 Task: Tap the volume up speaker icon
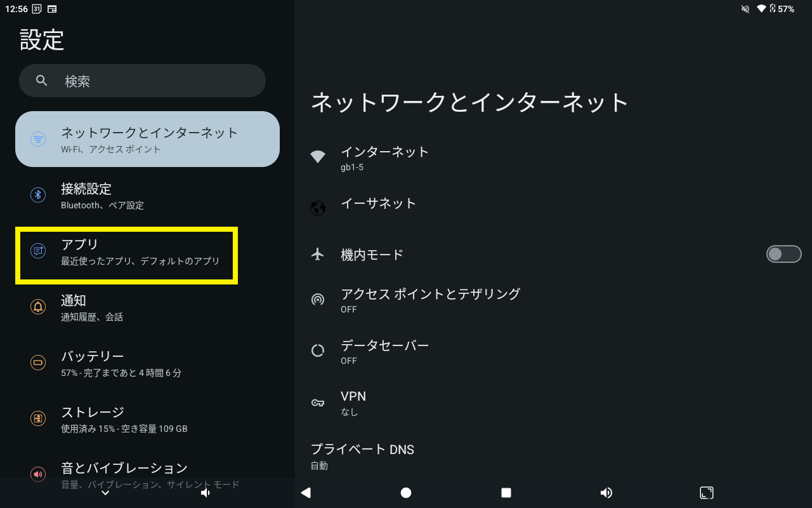(x=606, y=493)
